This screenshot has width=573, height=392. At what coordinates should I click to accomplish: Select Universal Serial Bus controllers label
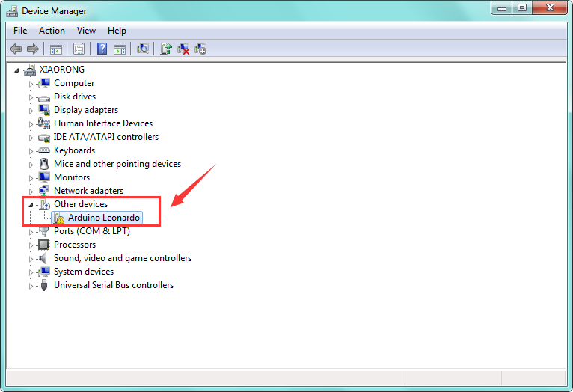pos(114,285)
